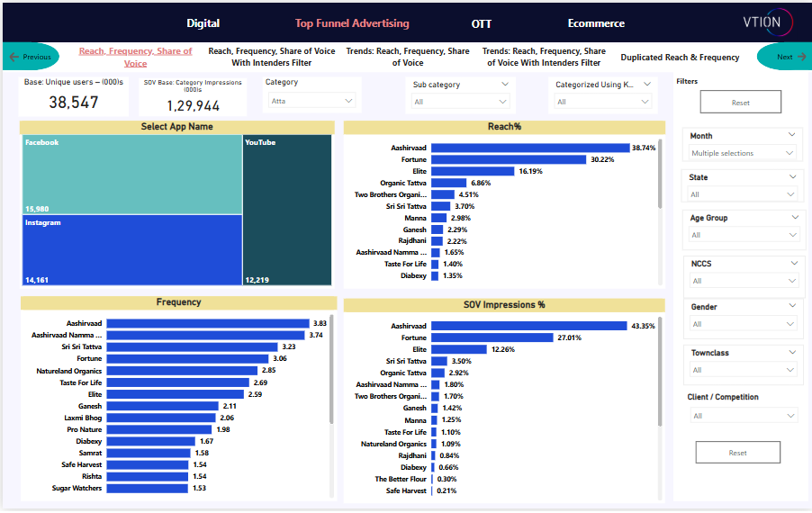This screenshot has width=812, height=513.
Task: Go to the Previous page arrow button
Action: click(31, 57)
